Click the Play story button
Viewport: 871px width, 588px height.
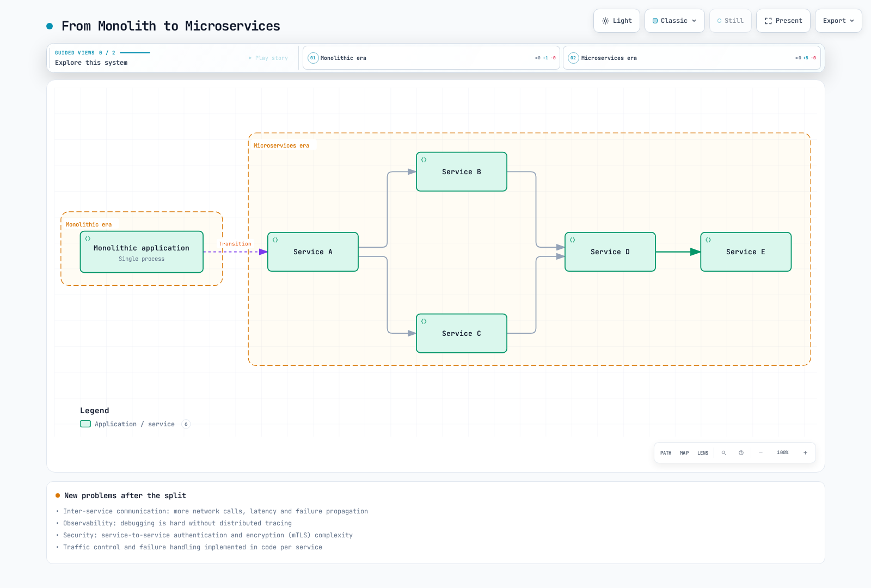point(268,58)
